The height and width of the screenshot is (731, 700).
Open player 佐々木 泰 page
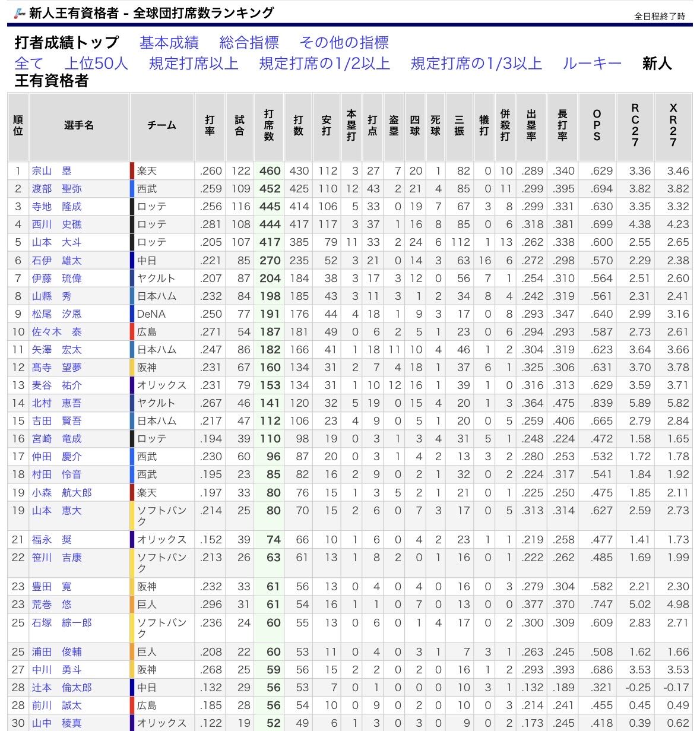[57, 332]
